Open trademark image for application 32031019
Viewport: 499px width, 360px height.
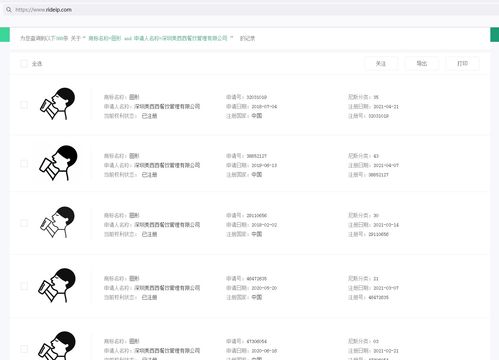(57, 104)
